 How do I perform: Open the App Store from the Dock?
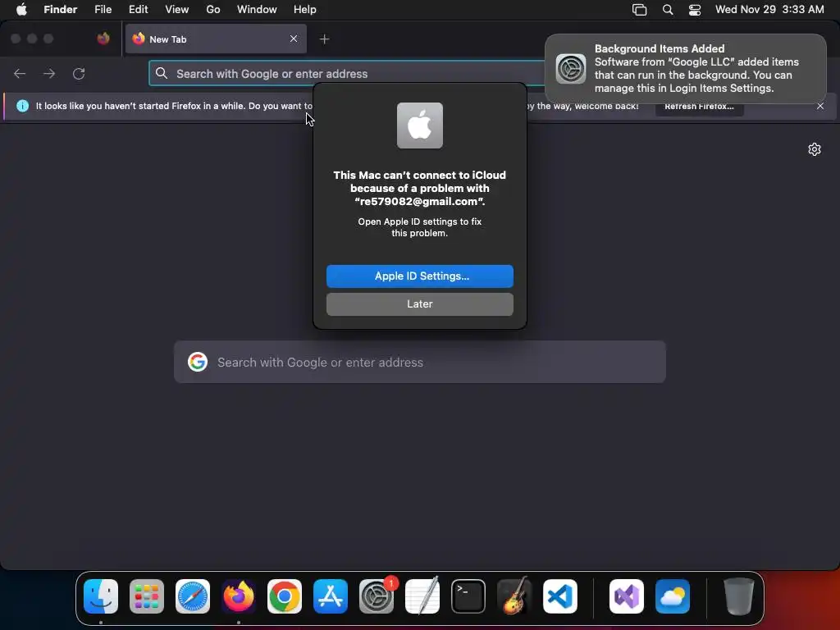point(331,596)
